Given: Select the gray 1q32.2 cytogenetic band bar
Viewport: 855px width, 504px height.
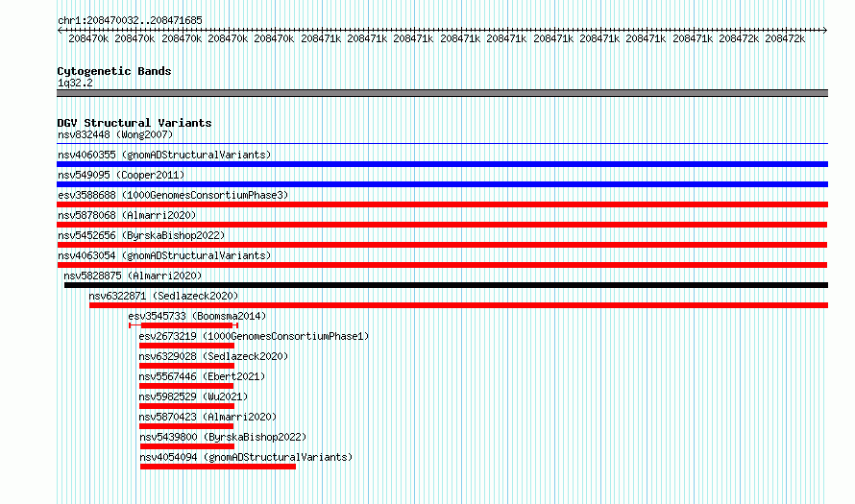Looking at the screenshot, I should [442, 93].
